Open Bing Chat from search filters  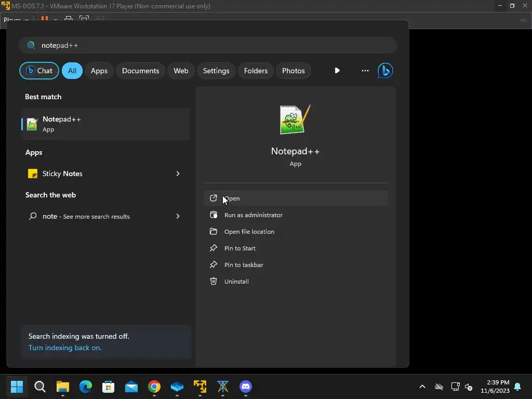click(x=39, y=71)
